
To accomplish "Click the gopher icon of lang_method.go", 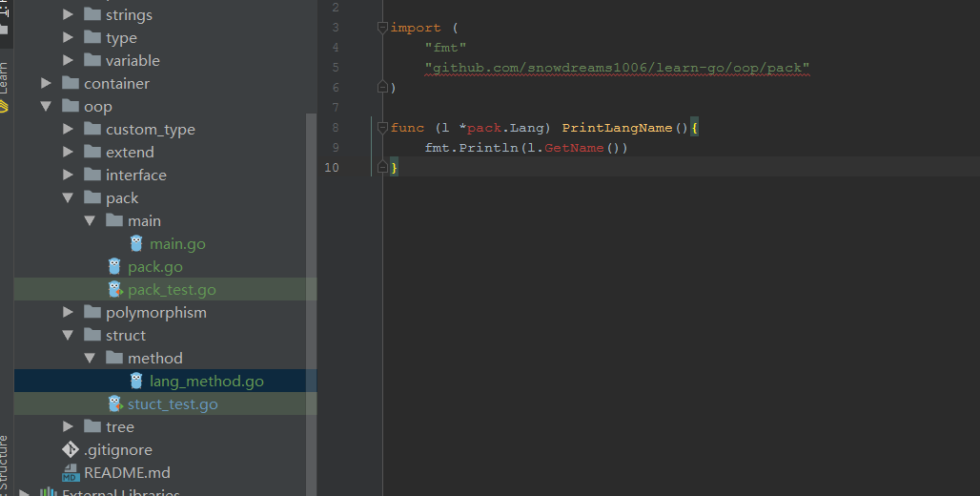I will (x=136, y=381).
